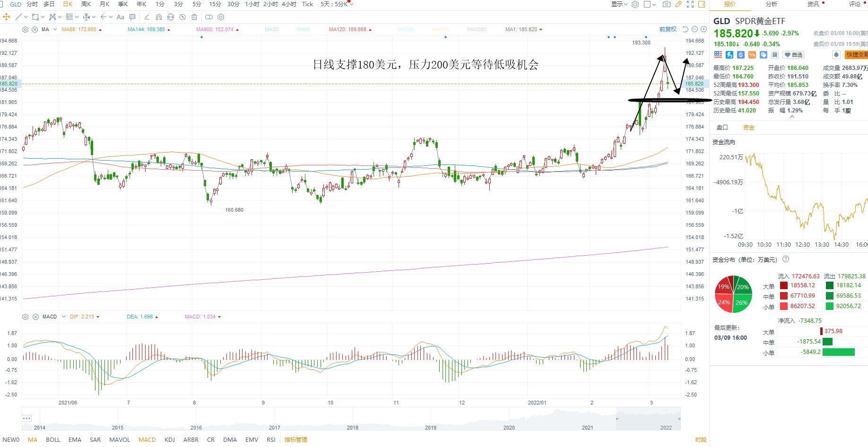Toggle the KDJ indicator
The width and height of the screenshot is (868, 447).
pos(170,440)
